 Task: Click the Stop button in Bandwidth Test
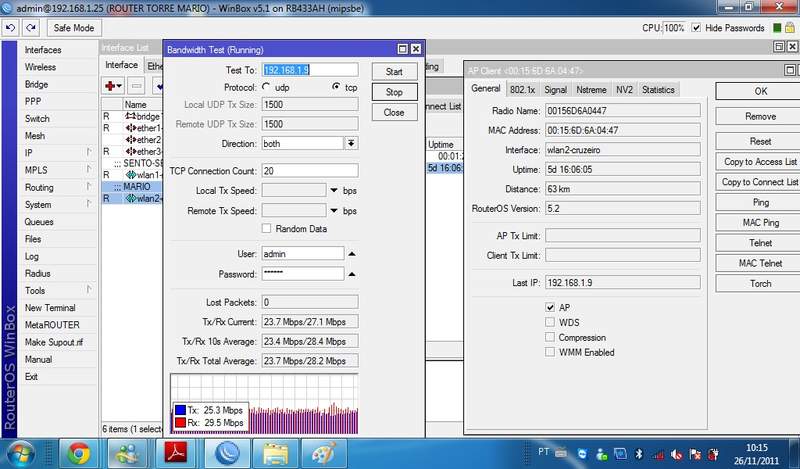(x=394, y=92)
